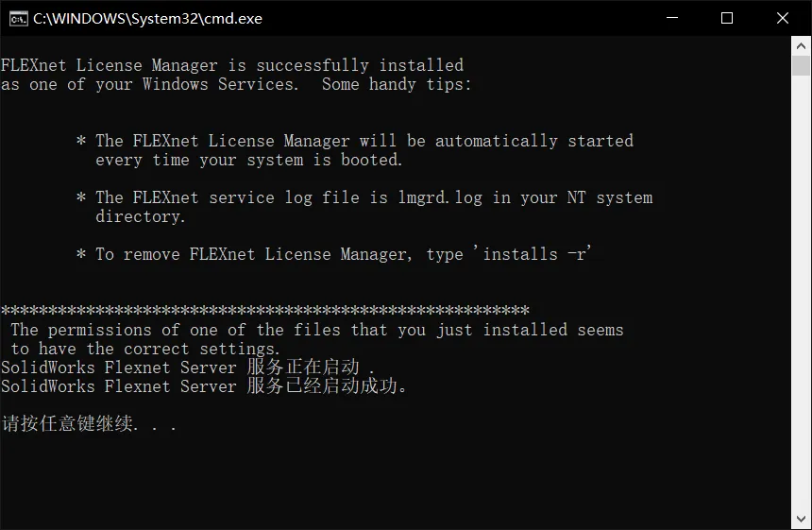Click the blank console area below the prompt
Viewport: 812px width, 530px height.
394,479
